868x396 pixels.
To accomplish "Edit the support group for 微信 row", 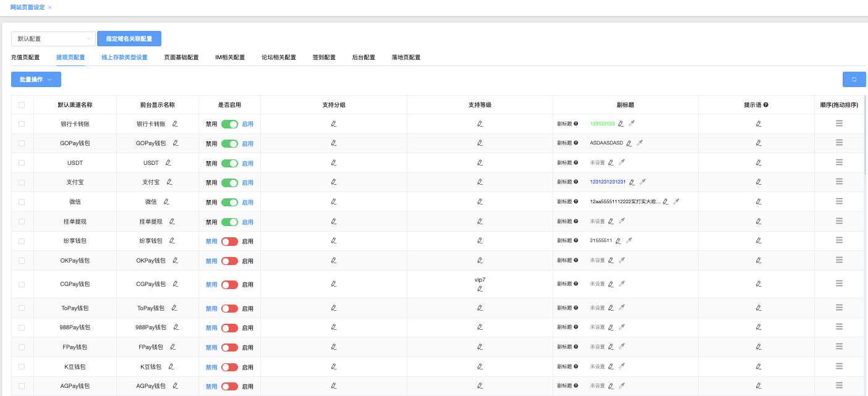I will 334,201.
